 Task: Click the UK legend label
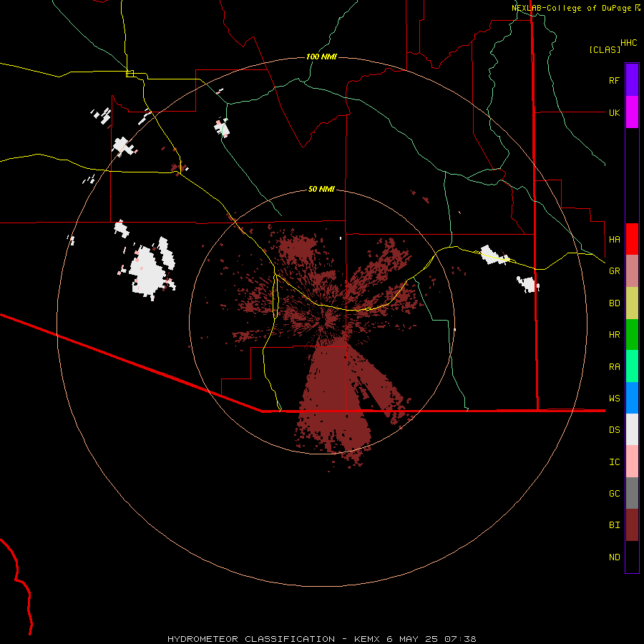tap(614, 112)
